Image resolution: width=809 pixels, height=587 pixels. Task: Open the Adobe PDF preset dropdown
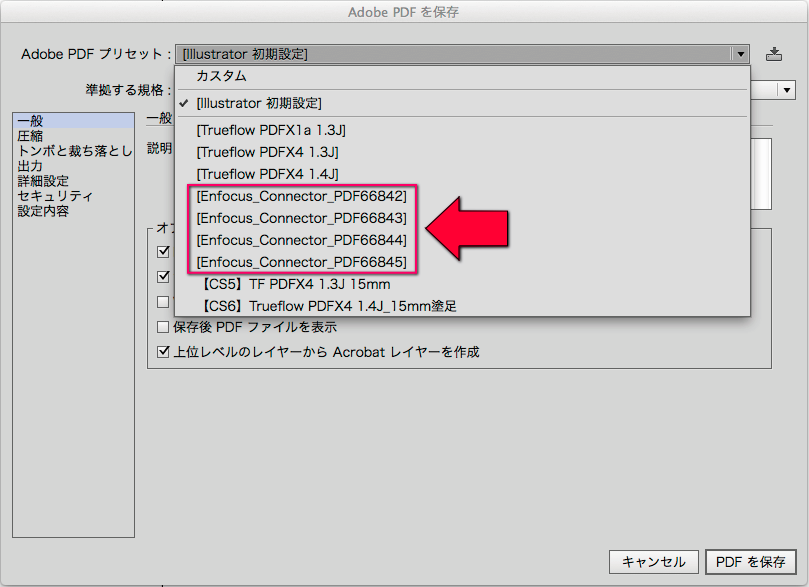462,54
